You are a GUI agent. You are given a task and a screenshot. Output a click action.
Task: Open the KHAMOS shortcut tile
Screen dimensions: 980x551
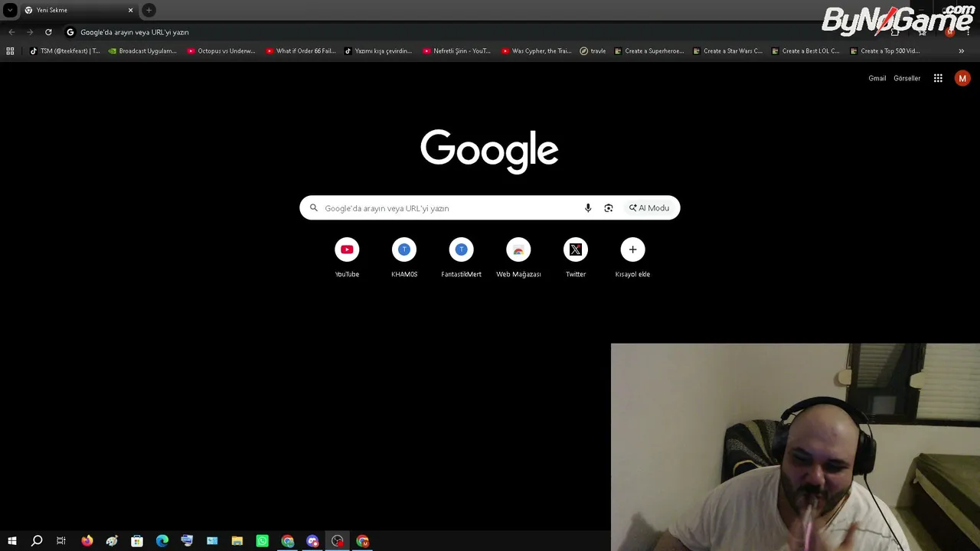tap(404, 258)
